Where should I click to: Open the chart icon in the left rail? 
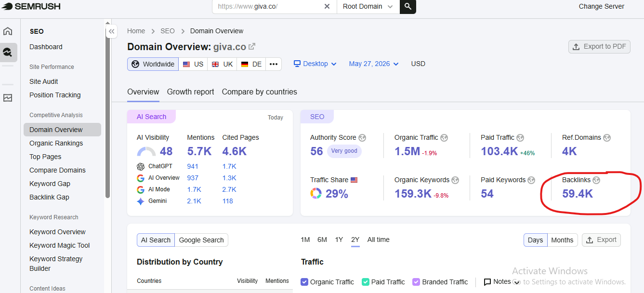coord(8,98)
